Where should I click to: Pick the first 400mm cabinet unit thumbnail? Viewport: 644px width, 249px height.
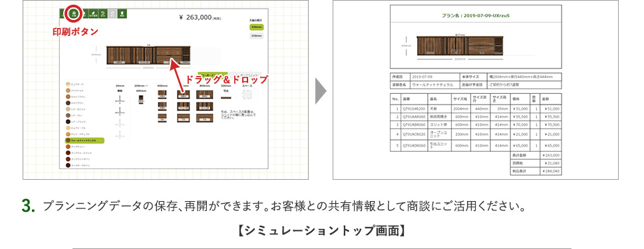coord(162,95)
